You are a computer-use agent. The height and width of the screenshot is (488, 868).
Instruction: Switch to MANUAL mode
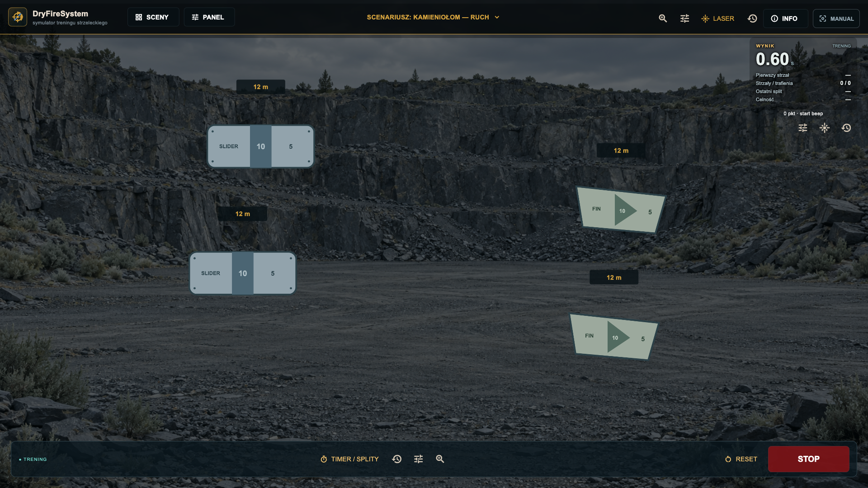(836, 19)
